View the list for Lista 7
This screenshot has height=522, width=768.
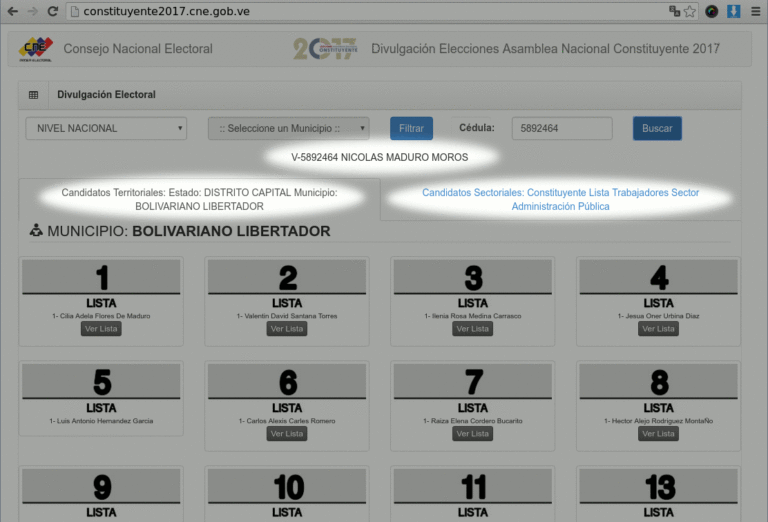[x=473, y=434]
